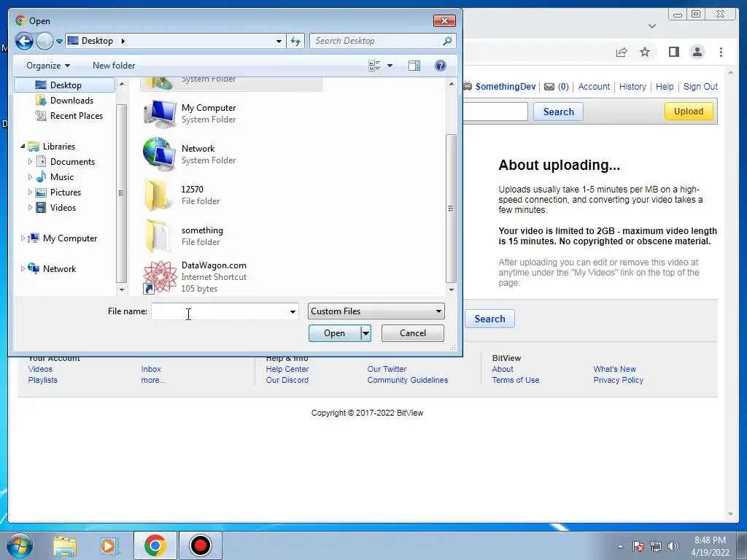Go back using the dialog's Back arrow
The image size is (747, 560).
pos(24,41)
